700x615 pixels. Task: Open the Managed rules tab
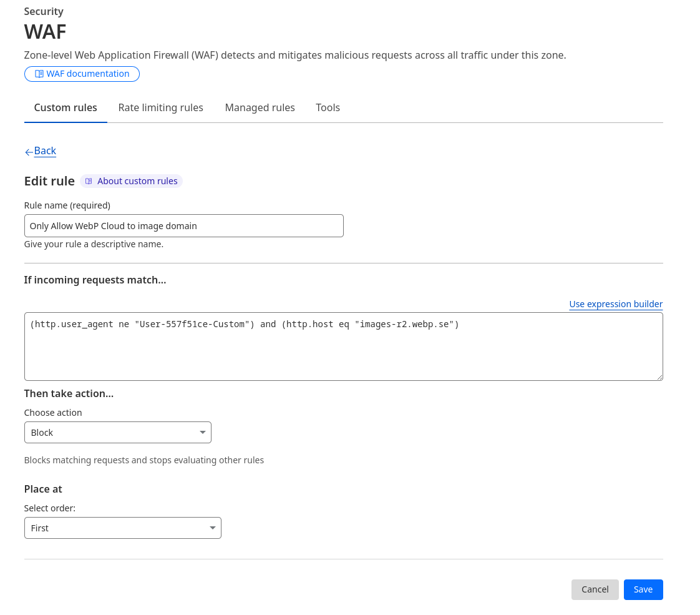260,107
